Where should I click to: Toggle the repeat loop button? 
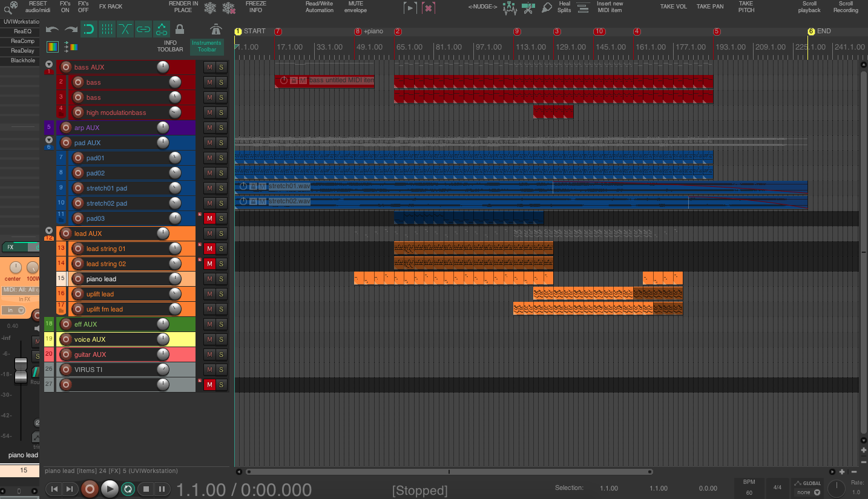click(128, 489)
